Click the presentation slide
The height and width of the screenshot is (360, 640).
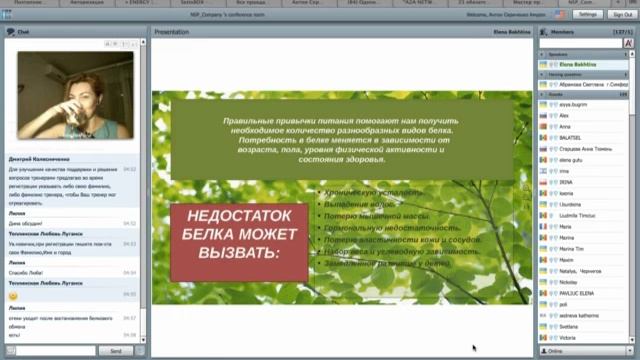click(342, 198)
